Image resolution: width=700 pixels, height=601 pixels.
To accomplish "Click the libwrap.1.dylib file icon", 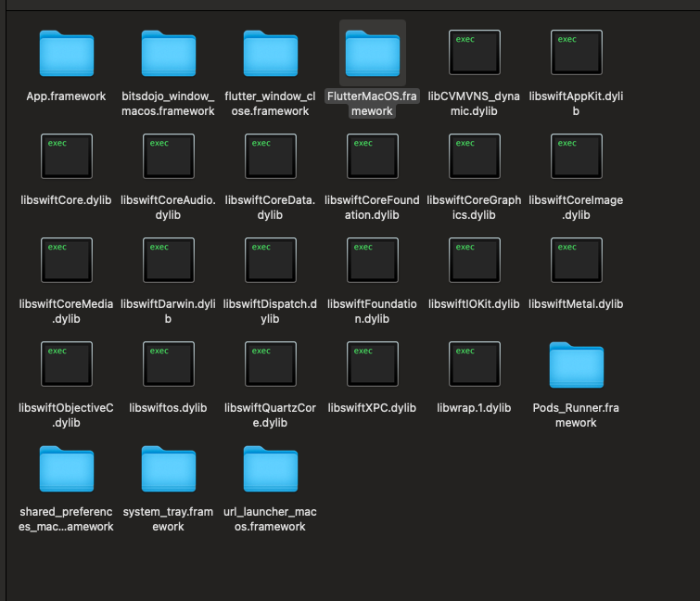I will [474, 364].
